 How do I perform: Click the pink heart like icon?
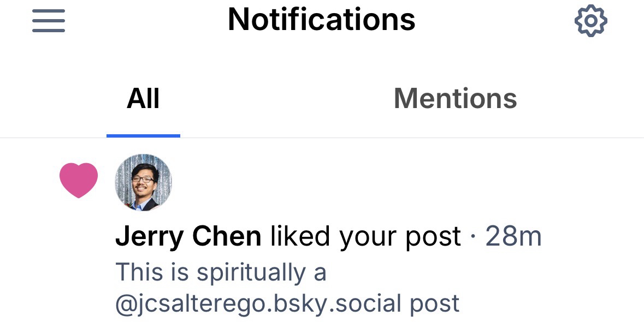click(79, 180)
